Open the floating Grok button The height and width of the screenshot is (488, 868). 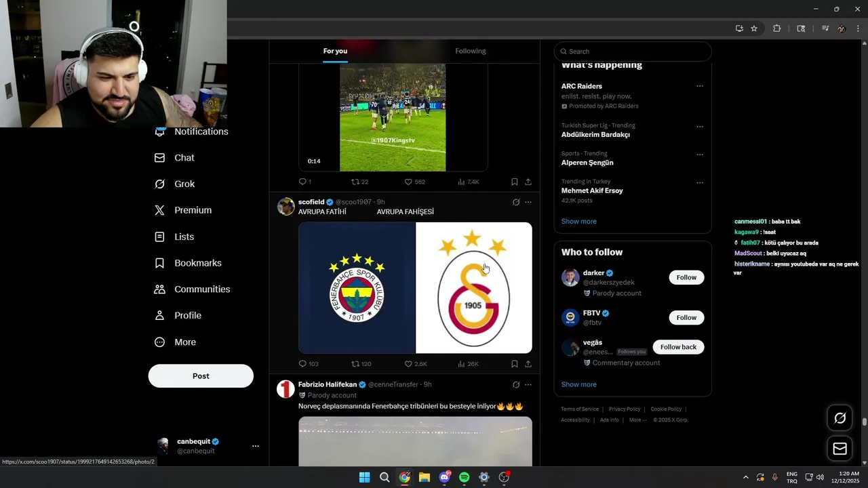coord(840,418)
